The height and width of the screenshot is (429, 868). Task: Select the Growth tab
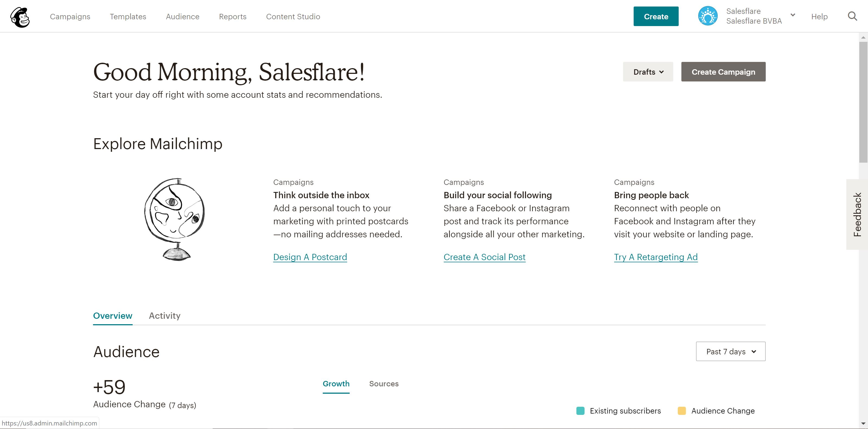tap(336, 383)
